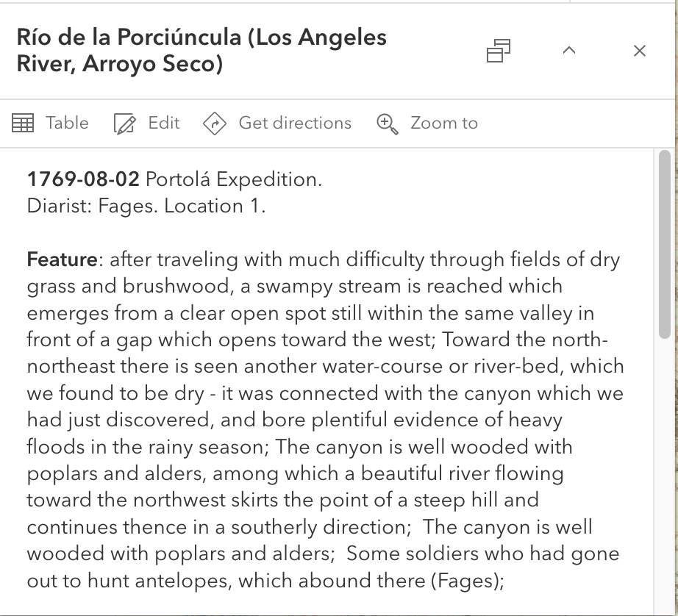678x616 pixels.
Task: Click the Río de la Porciúncula popup title
Action: pos(201,51)
